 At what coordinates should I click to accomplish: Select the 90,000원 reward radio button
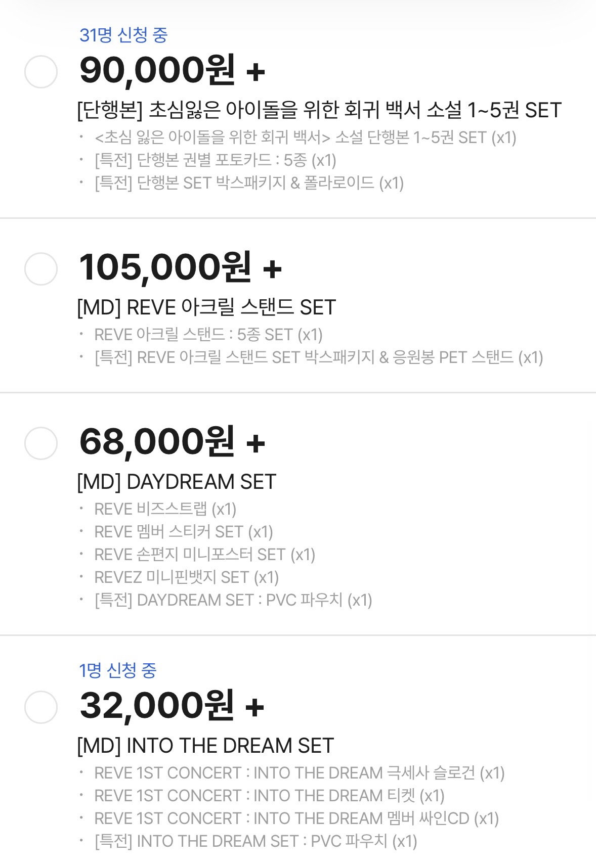click(41, 72)
